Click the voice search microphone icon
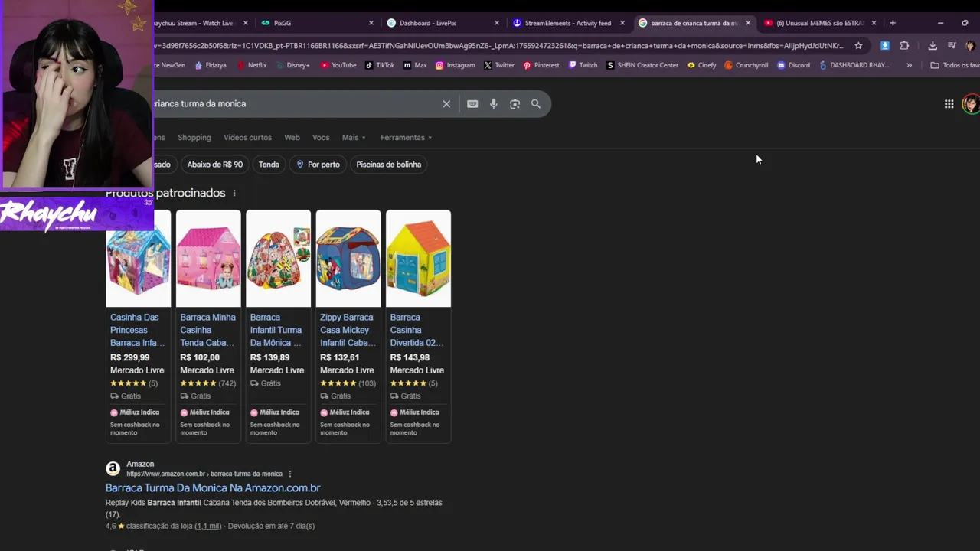This screenshot has width=980, height=551. (494, 104)
